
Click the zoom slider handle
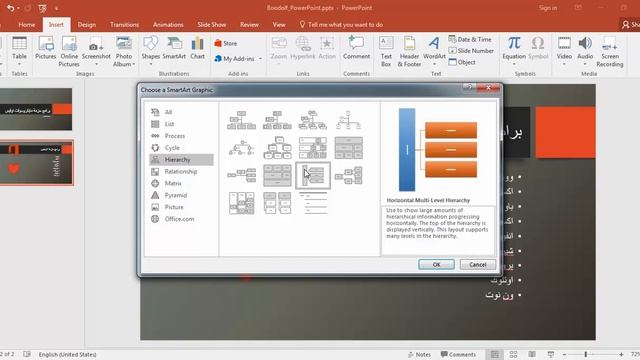[585, 354]
